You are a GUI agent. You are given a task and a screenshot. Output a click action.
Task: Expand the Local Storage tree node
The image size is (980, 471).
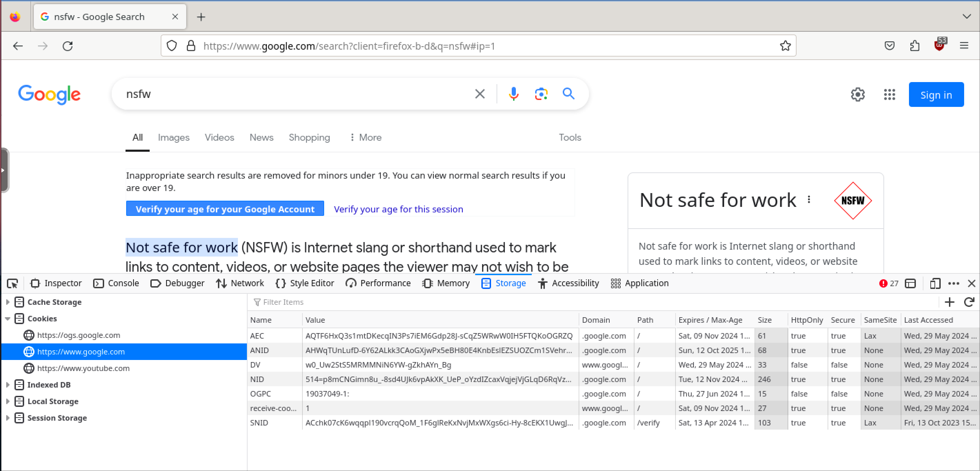(8, 401)
